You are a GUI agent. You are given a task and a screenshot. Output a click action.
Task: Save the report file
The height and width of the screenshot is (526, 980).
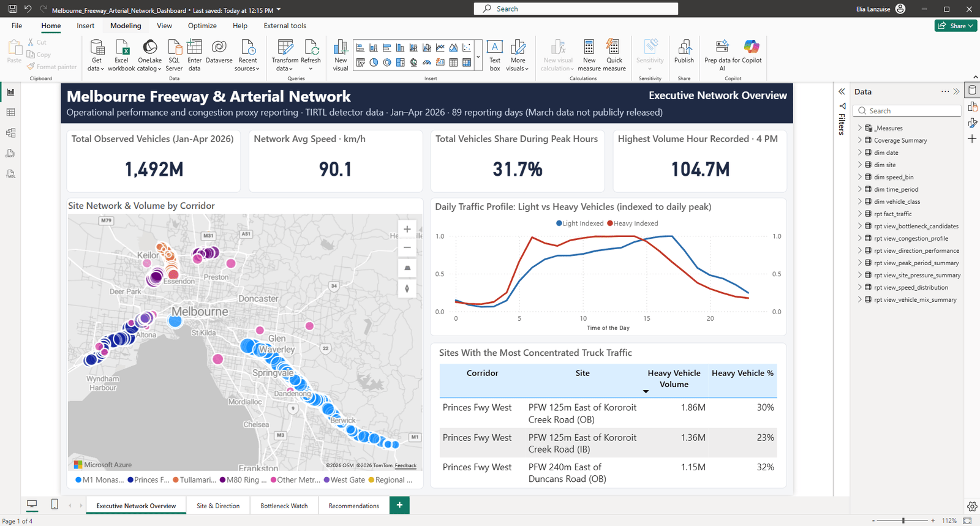(12, 9)
